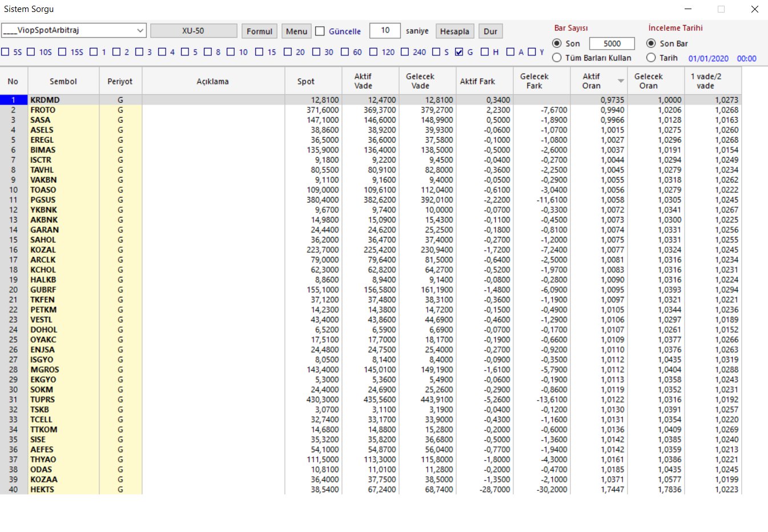Screen dimensions: 768x532
Task: Open the _ViopSpotArbitraj system dropdown
Action: [74, 31]
